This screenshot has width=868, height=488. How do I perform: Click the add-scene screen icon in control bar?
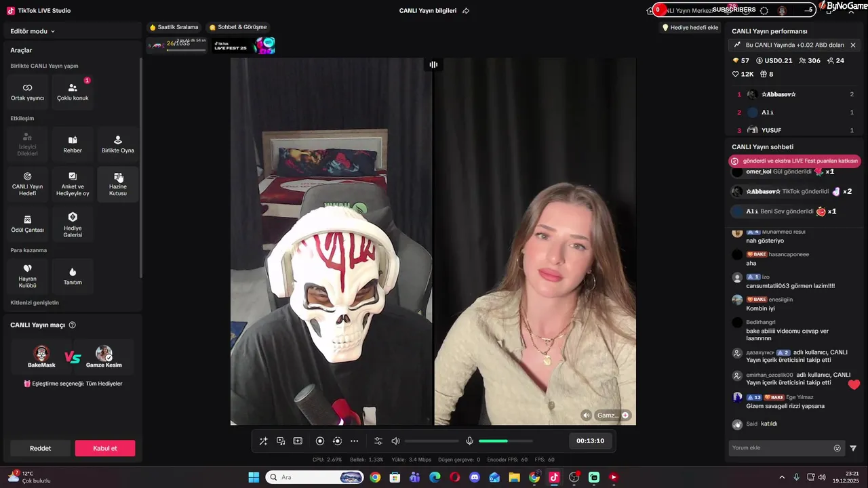click(x=298, y=441)
